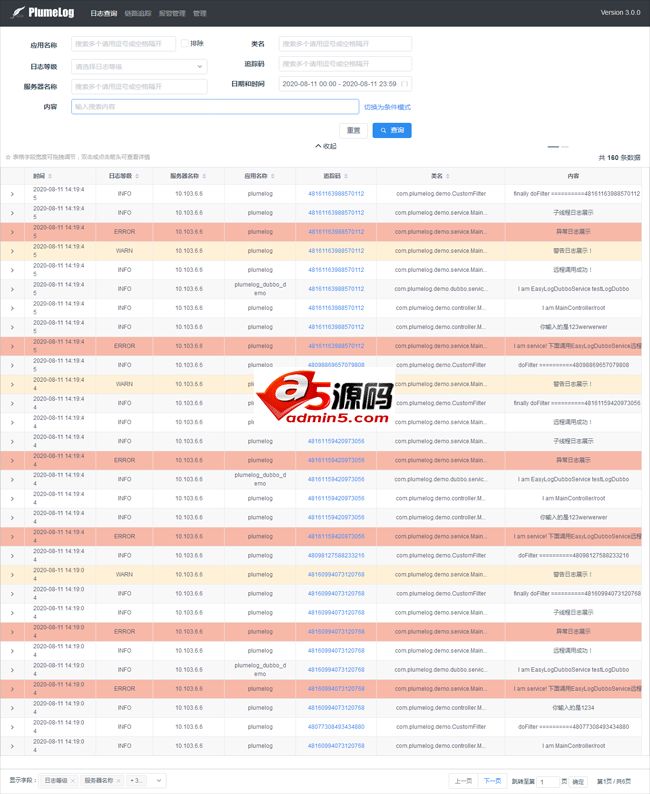Focus the 应用名称 input field
650x794 pixels.
coord(124,44)
